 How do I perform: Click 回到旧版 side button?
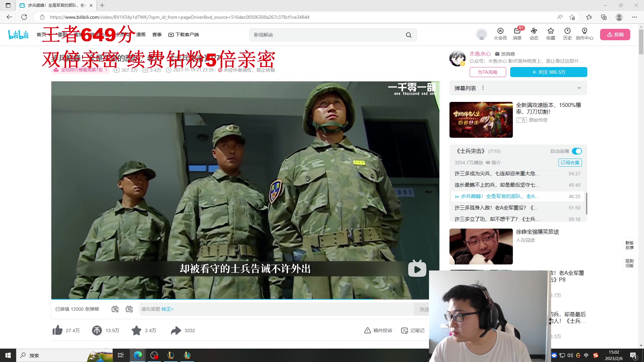coord(629,263)
